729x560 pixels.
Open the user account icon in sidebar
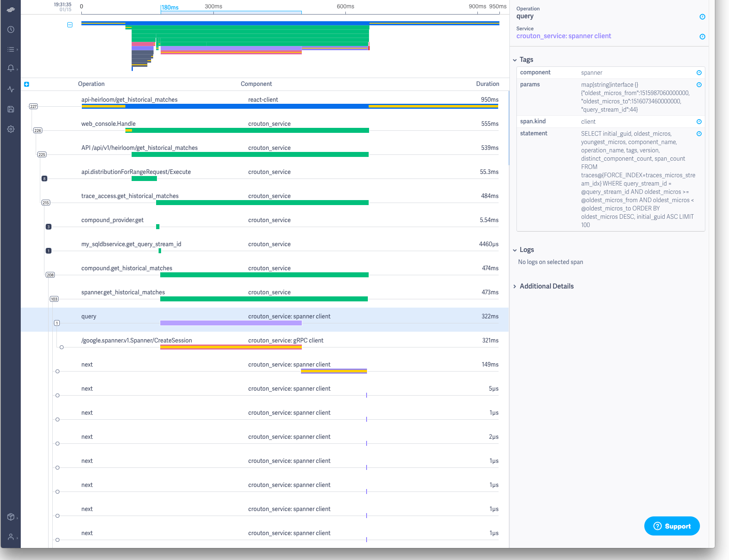11,537
